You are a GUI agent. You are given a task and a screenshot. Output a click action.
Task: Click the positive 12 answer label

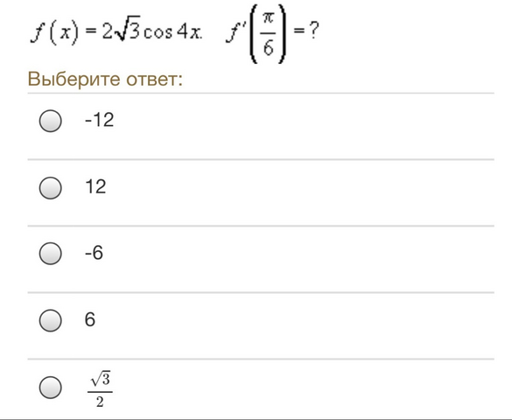point(95,186)
